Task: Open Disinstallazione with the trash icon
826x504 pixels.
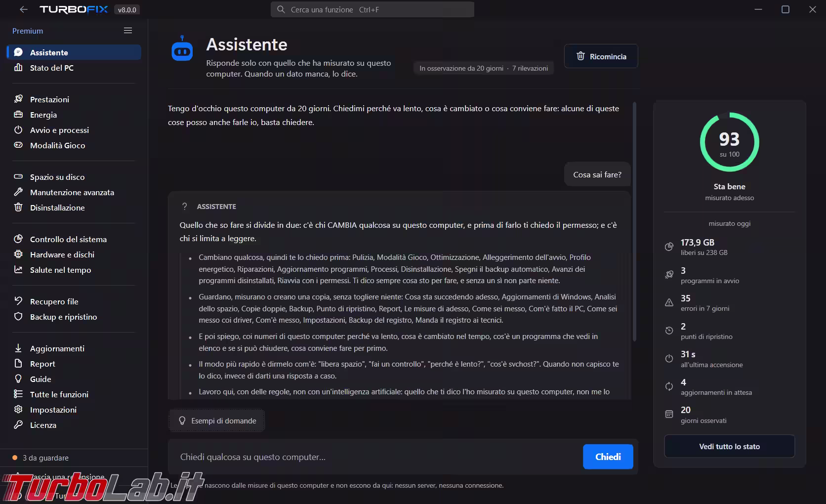Action: click(x=74, y=208)
